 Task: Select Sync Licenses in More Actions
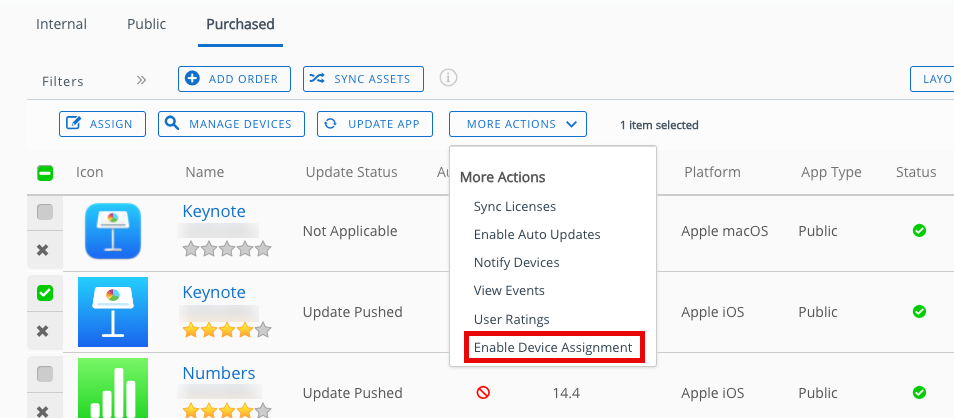[x=514, y=206]
